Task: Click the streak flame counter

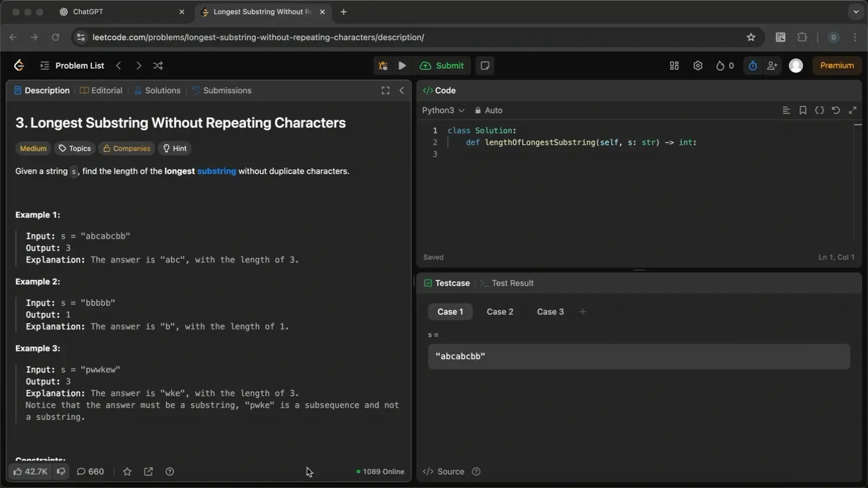Action: click(x=725, y=66)
